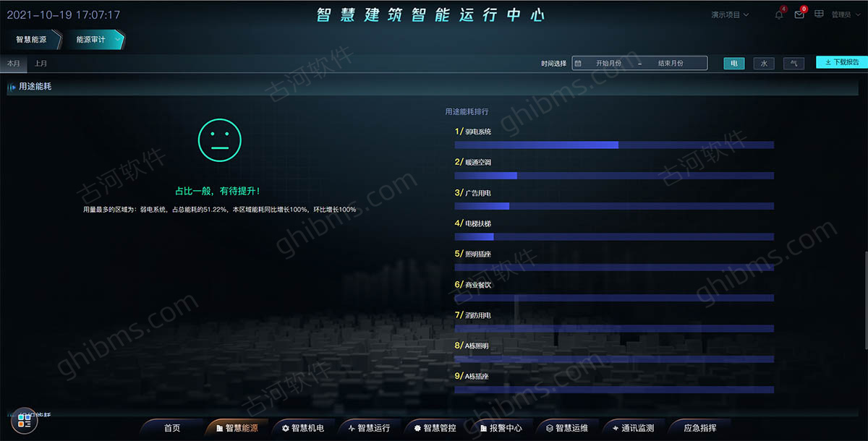Open 智慧运维 layers icon in bottom nav
The width and height of the screenshot is (868, 441).
click(550, 428)
